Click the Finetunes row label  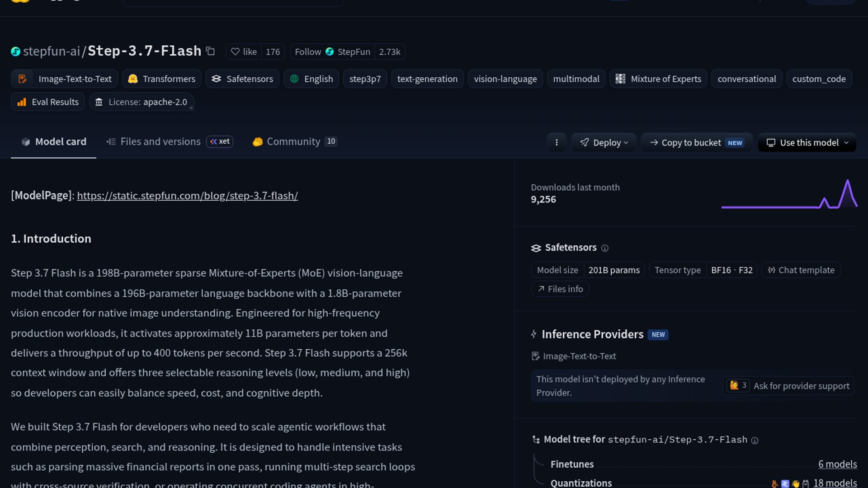[x=572, y=464]
